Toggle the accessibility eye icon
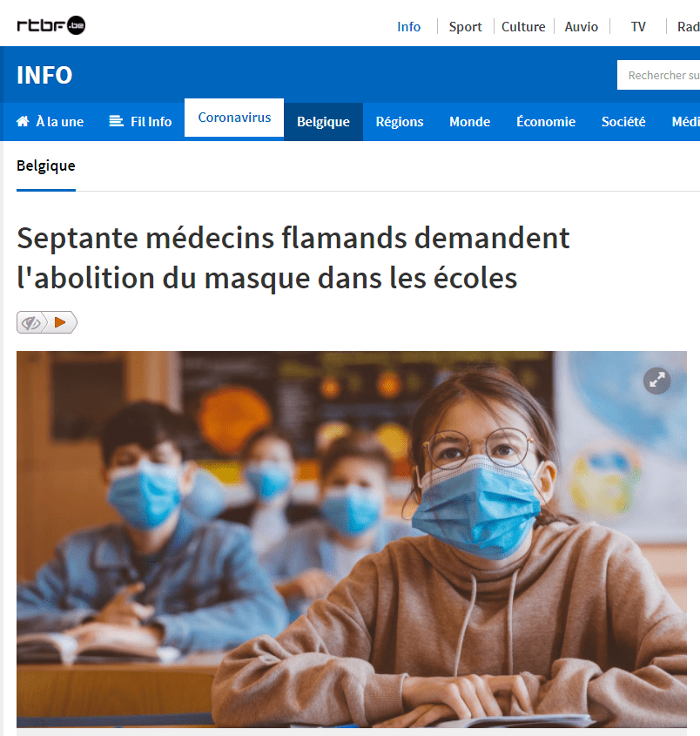Screen dimensions: 700x736 pos(31,323)
